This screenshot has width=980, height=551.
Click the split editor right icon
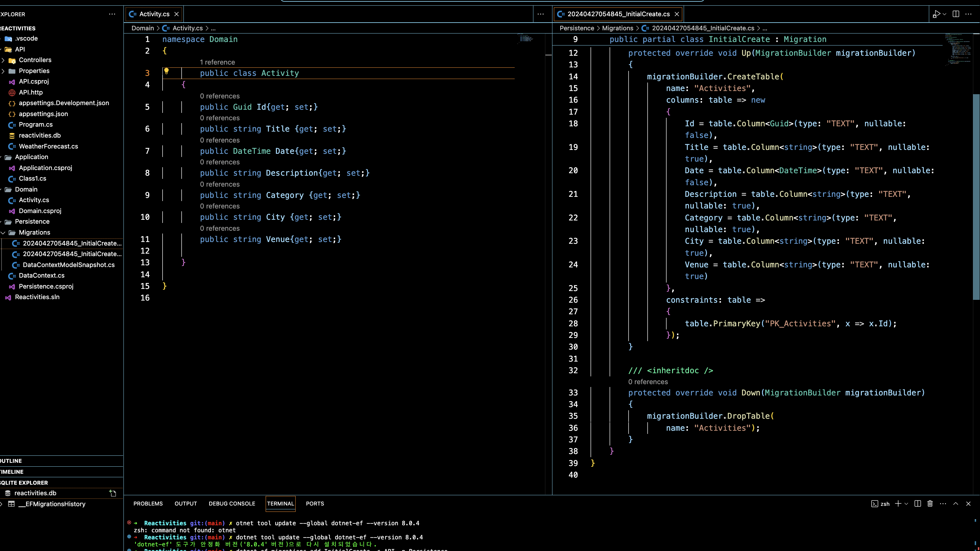(x=956, y=14)
